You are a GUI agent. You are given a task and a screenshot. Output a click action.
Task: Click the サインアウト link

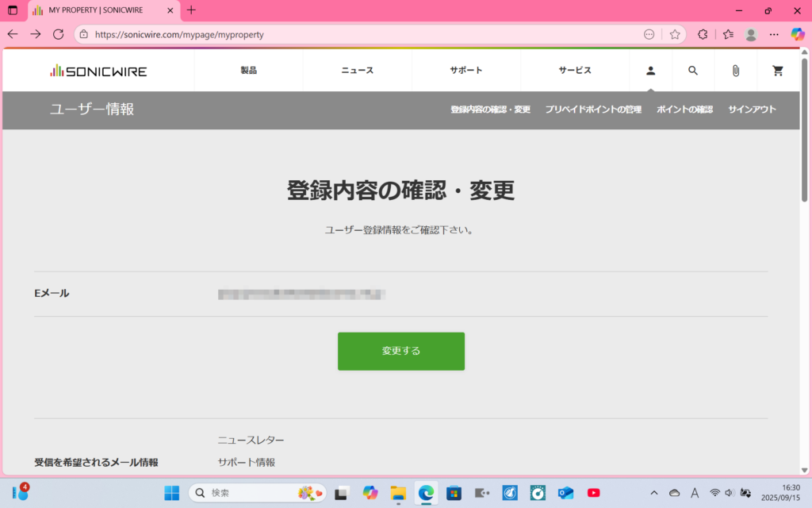pyautogui.click(x=752, y=110)
